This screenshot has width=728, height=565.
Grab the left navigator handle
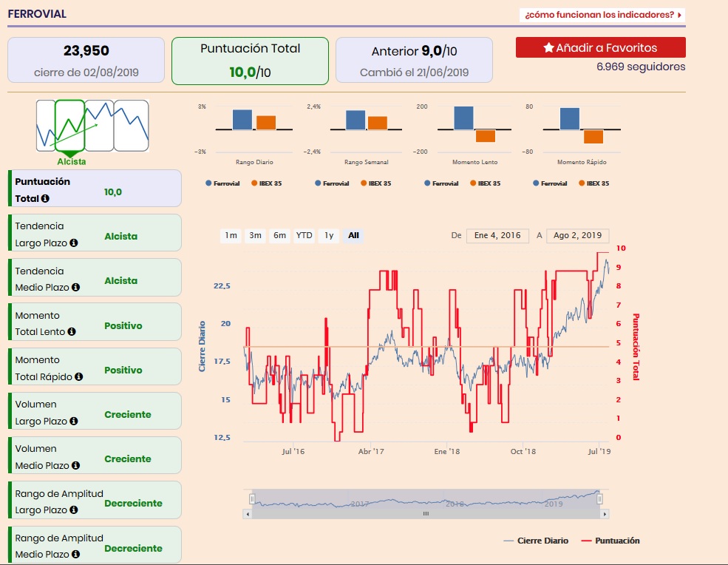point(251,499)
